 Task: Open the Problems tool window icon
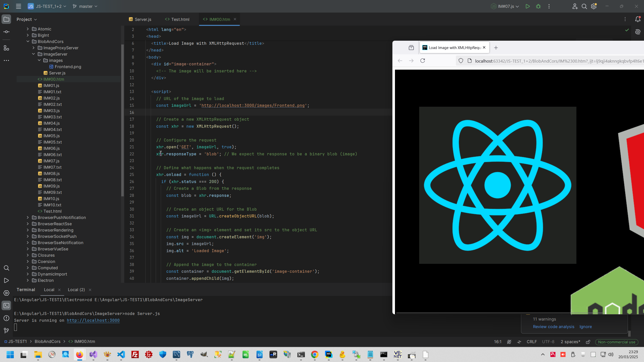tap(7, 318)
